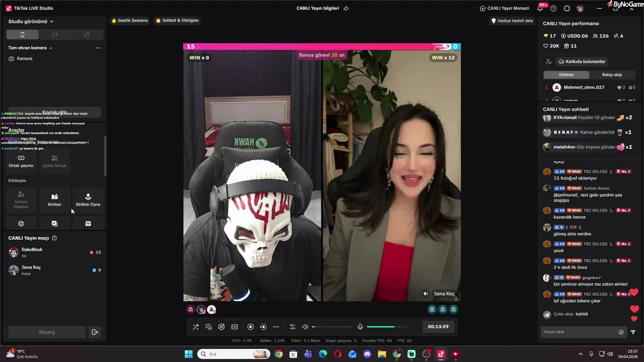Open Birlikte Oyna tool
This screenshot has height=362, width=644.
coord(88,200)
